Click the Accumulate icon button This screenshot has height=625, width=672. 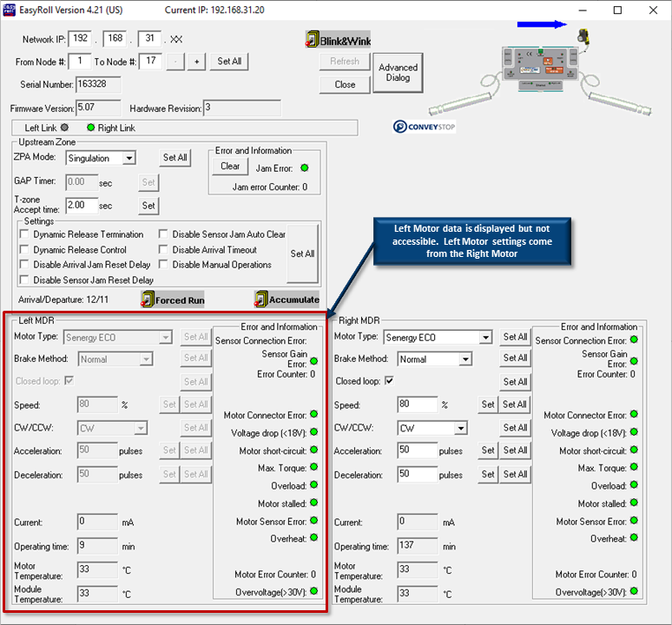tap(287, 299)
